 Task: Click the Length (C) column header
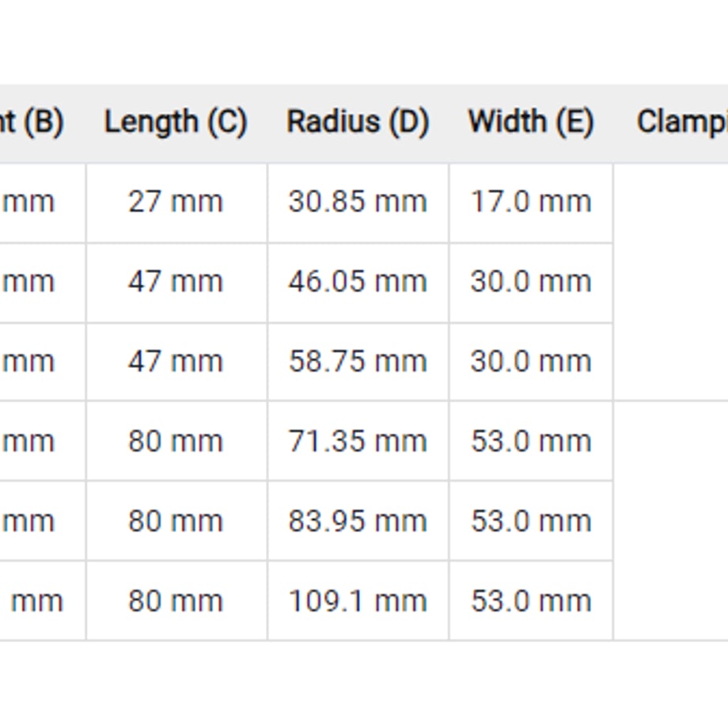pyautogui.click(x=176, y=123)
